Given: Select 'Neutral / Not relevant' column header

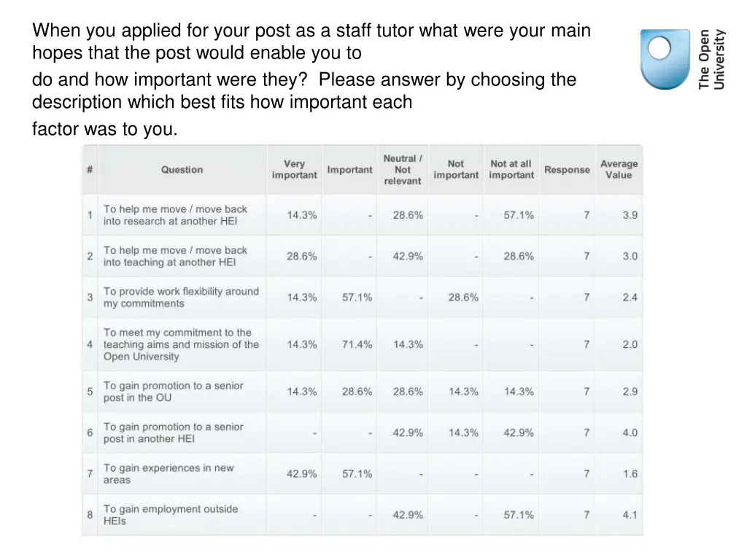Looking at the screenshot, I should 403,169.
